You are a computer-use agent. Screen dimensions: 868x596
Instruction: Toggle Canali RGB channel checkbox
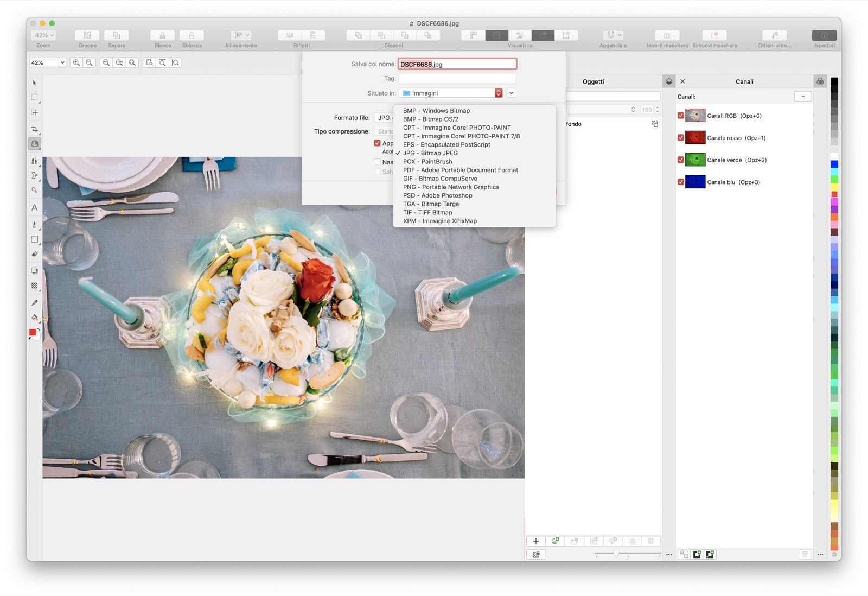681,116
